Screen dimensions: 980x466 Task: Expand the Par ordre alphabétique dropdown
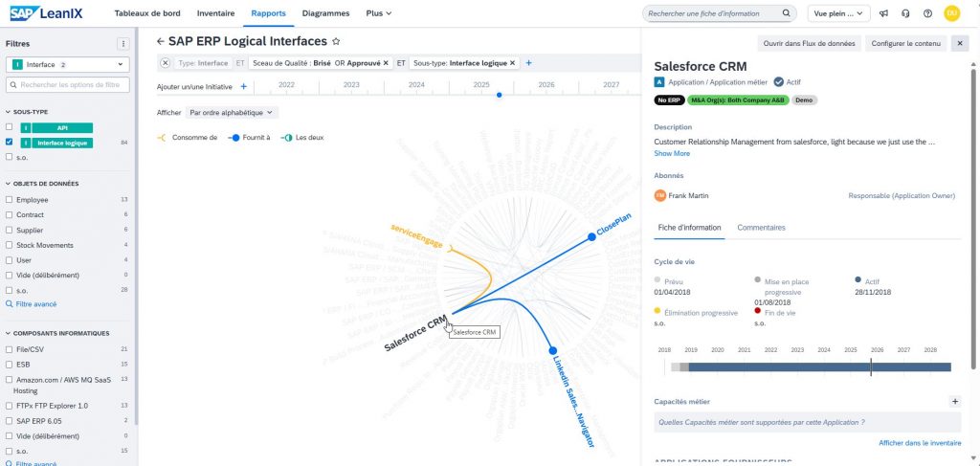(x=223, y=112)
